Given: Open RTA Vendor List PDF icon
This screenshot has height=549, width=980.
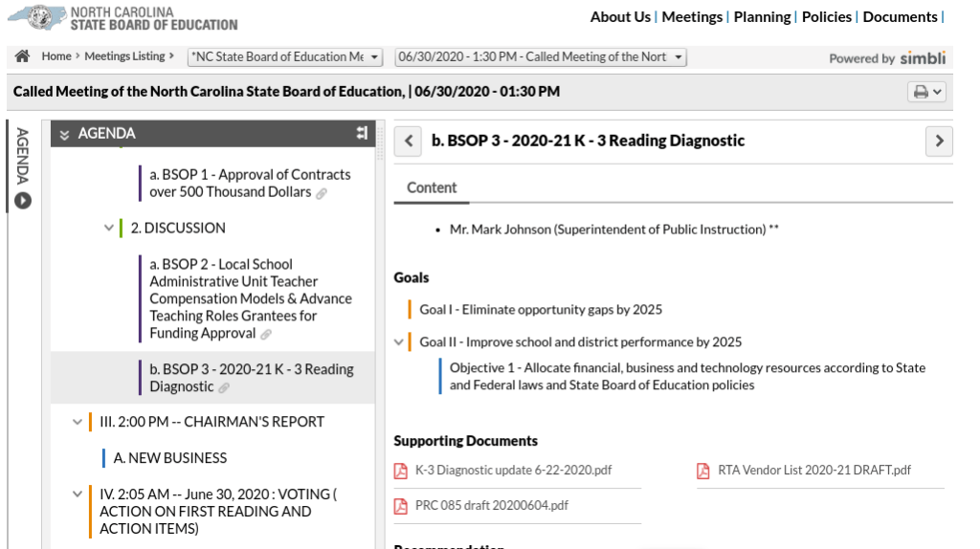Looking at the screenshot, I should pos(703,471).
